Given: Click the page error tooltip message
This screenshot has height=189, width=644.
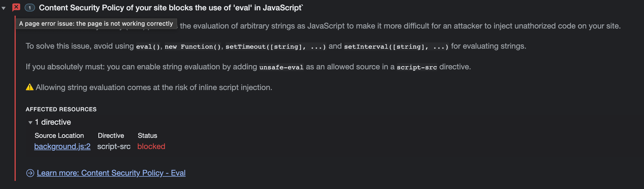Looking at the screenshot, I should pos(96,23).
